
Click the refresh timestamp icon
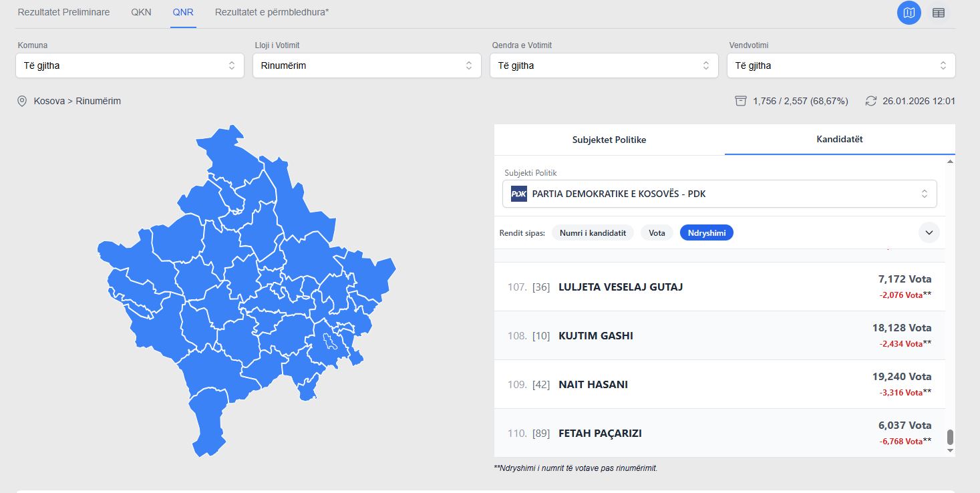point(870,101)
